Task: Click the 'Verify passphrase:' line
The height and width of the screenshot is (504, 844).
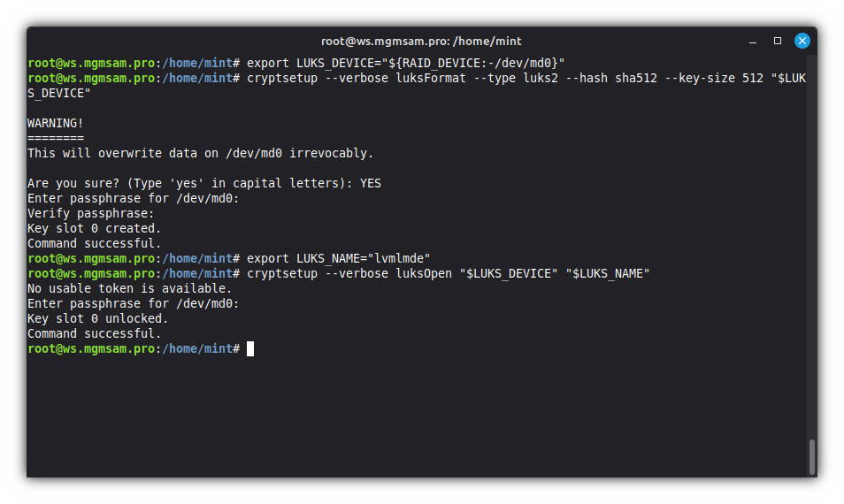Action: 90,213
